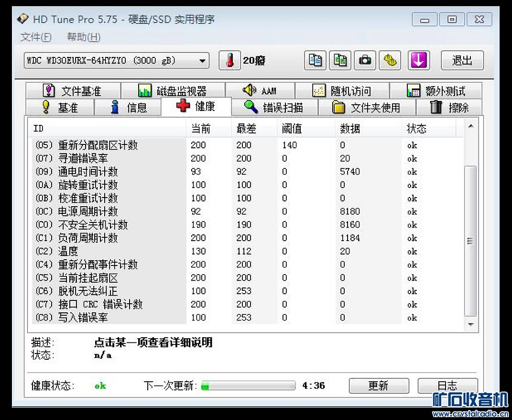Select the (C1) 负荷周期计数 row
The height and width of the screenshot is (420, 512).
248,238
